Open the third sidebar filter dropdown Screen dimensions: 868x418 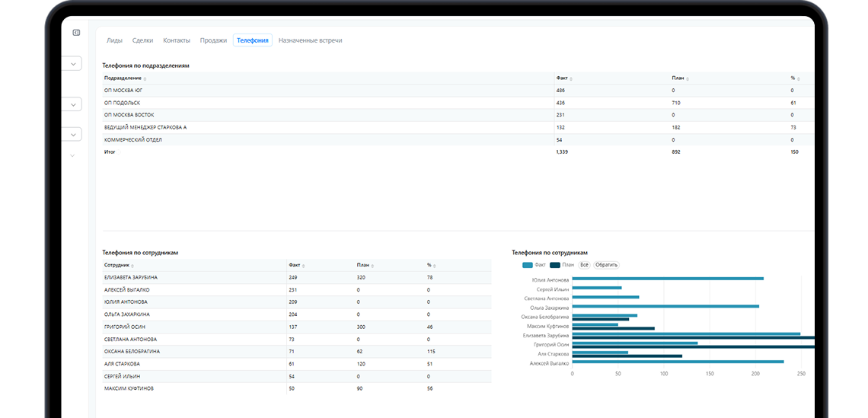click(x=73, y=134)
